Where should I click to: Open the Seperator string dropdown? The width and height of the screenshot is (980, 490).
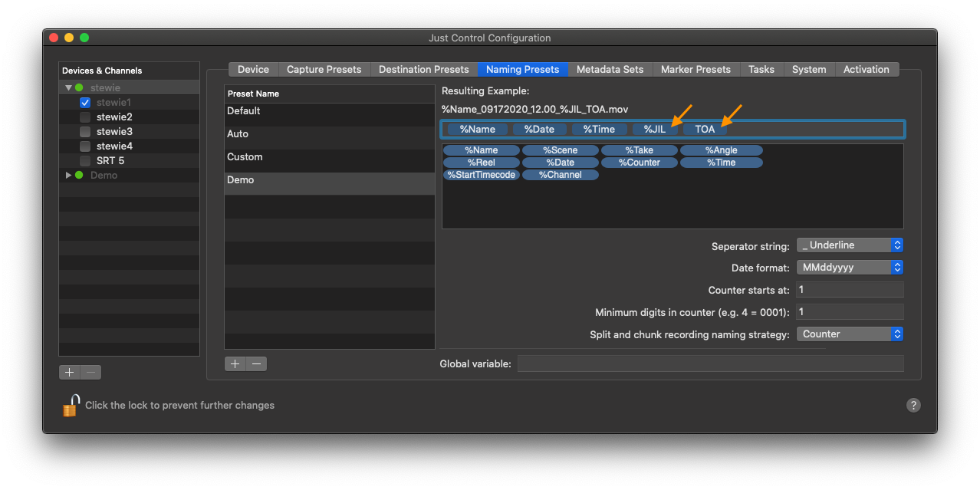[x=850, y=245]
